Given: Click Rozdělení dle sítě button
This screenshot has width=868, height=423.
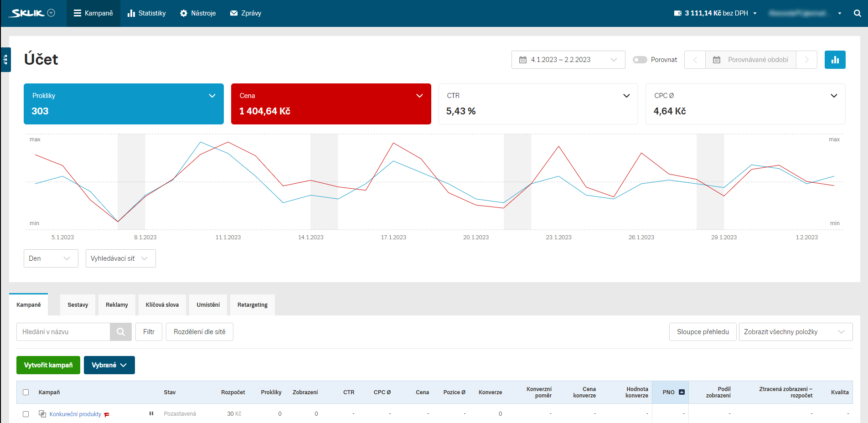Looking at the screenshot, I should click(x=199, y=332).
